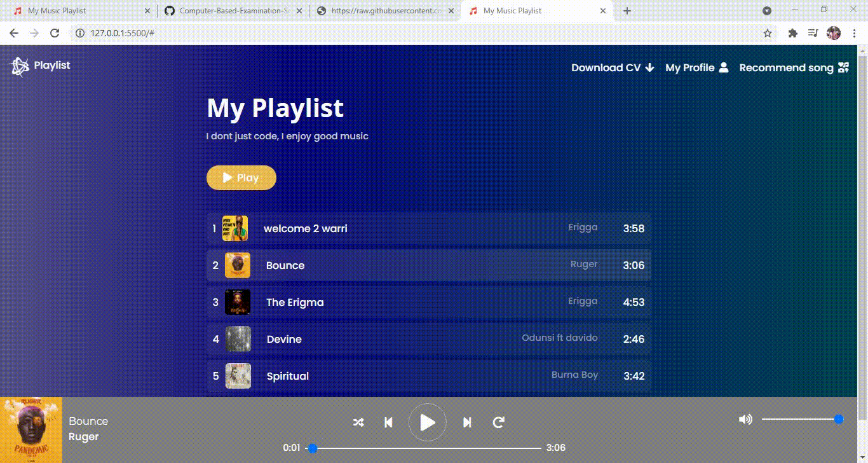The image size is (868, 463).
Task: Click the Bounce title in the player bar
Action: tap(88, 421)
